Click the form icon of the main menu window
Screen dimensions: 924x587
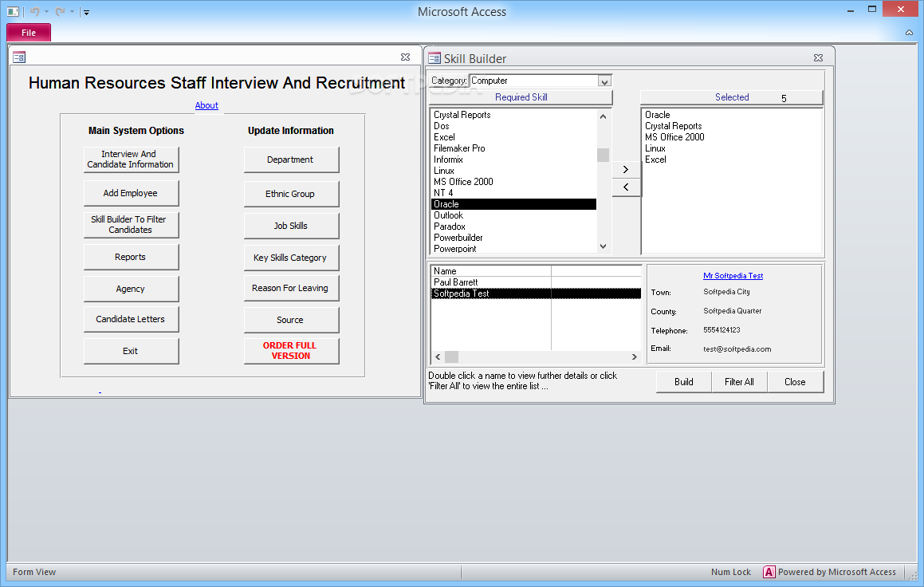coord(19,57)
